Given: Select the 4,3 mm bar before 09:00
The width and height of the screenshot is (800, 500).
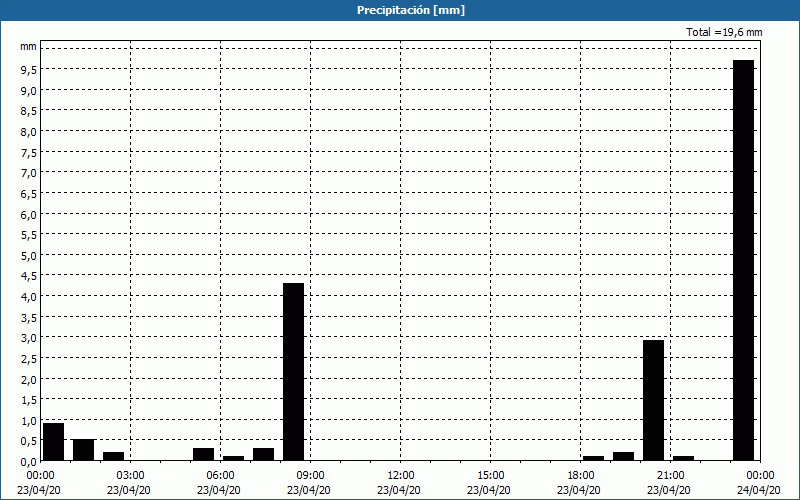Looking at the screenshot, I should point(293,372).
